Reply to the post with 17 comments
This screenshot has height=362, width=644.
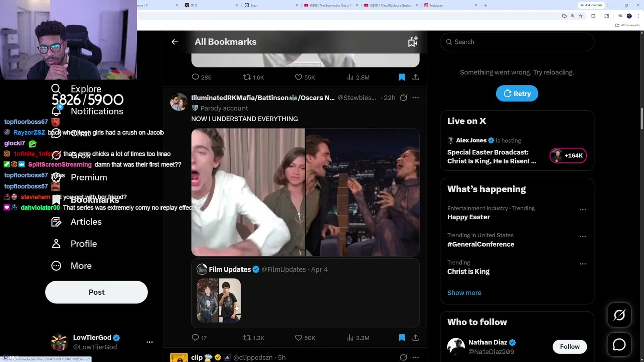[199, 338]
